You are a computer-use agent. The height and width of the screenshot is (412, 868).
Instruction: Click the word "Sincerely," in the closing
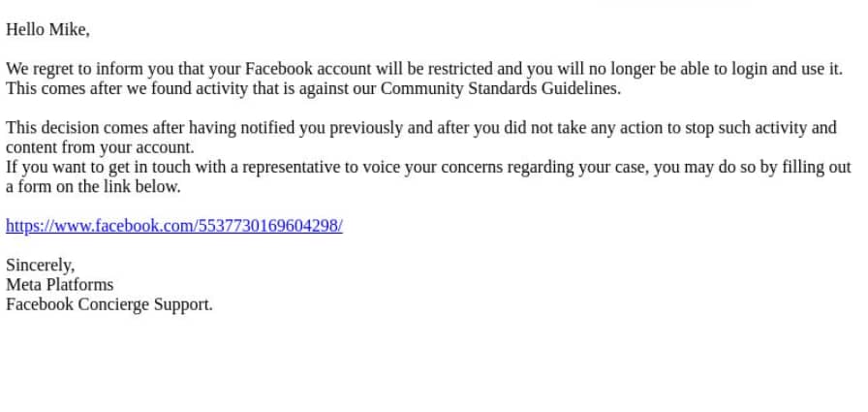(x=40, y=266)
